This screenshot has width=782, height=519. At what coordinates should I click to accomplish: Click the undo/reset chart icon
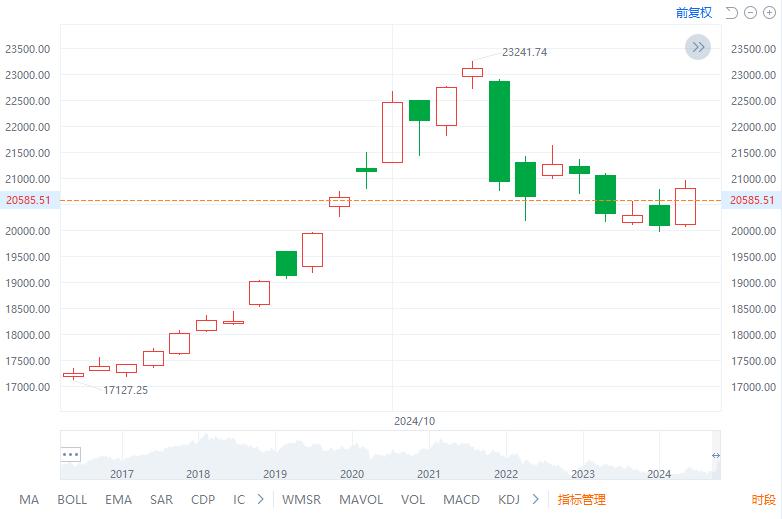tap(731, 13)
